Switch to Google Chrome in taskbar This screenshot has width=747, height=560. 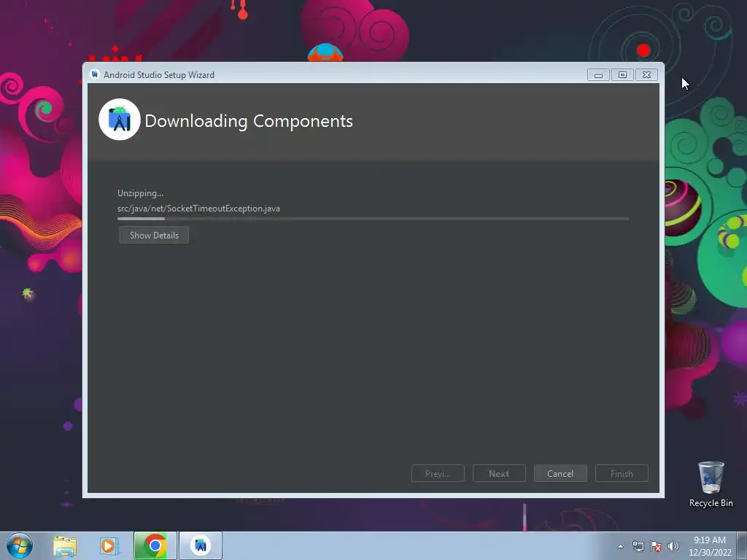click(155, 545)
